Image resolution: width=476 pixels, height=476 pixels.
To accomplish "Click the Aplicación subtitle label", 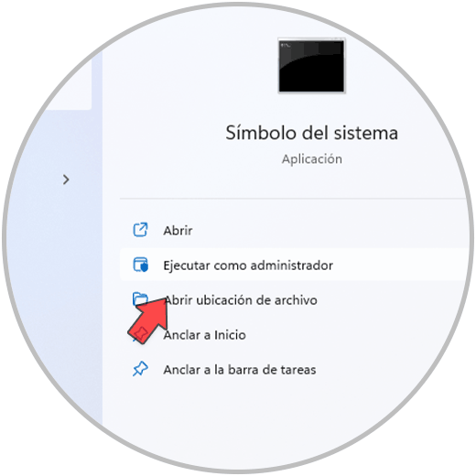I will (x=311, y=159).
